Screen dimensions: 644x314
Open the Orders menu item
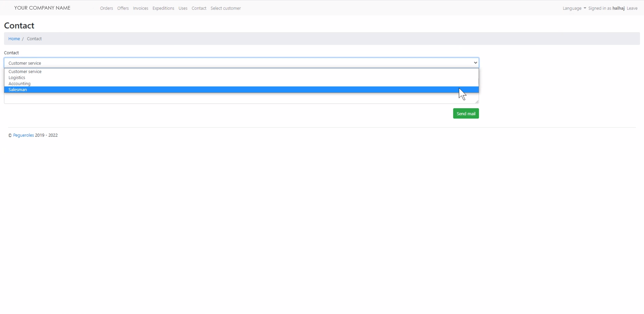coord(106,8)
